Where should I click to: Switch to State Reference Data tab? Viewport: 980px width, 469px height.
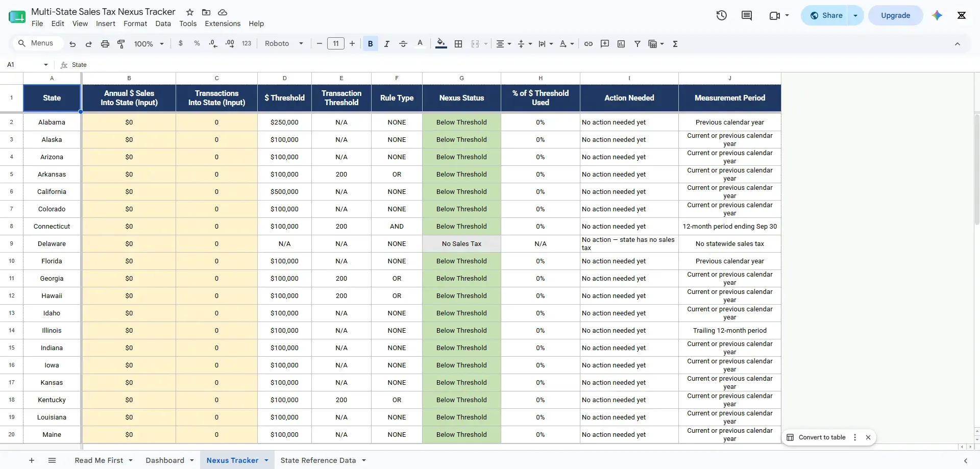point(318,460)
